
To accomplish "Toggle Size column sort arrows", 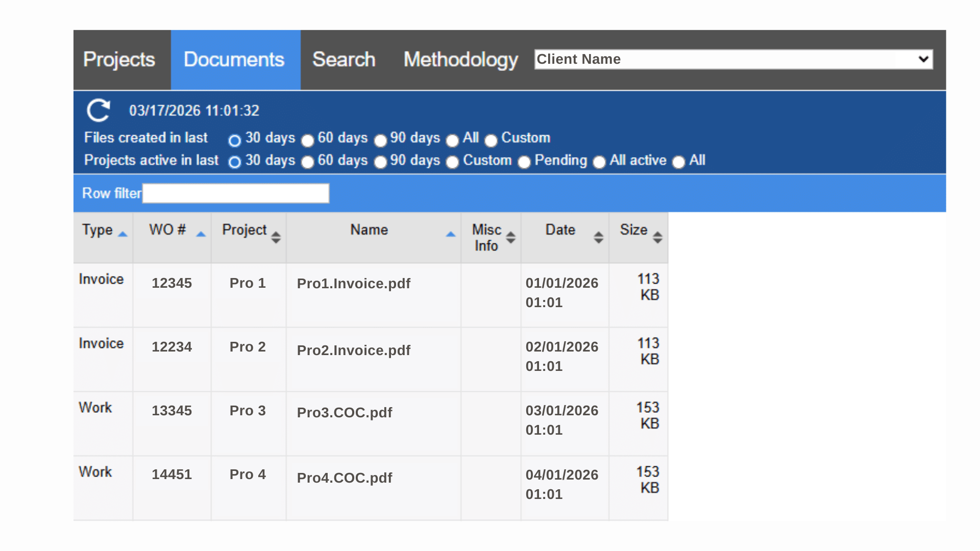I will [x=657, y=237].
